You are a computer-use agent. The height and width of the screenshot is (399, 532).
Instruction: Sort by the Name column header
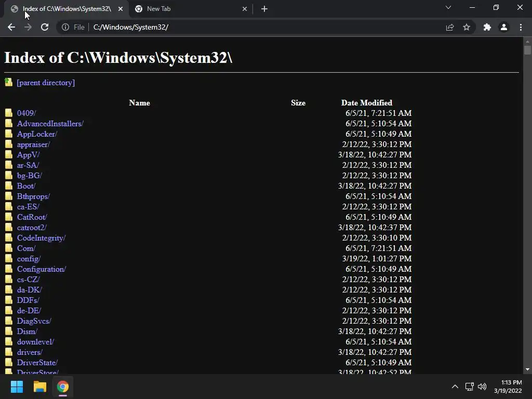(x=139, y=103)
